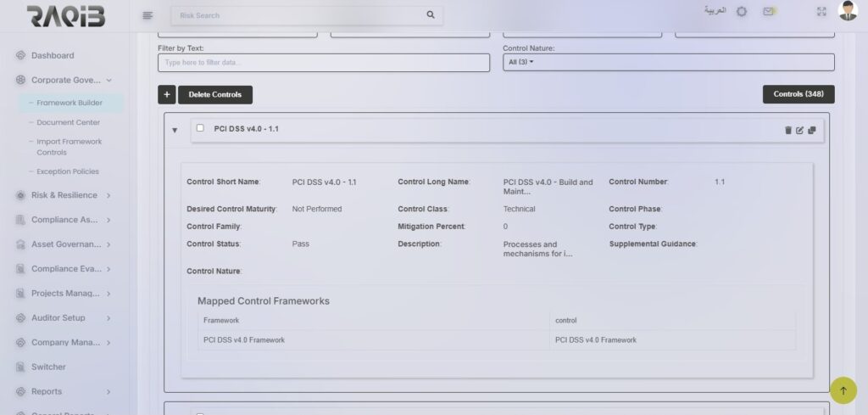This screenshot has height=415, width=868.
Task: Click the trash icon for PCI DSS v4.0 - 1.1
Action: click(x=787, y=130)
